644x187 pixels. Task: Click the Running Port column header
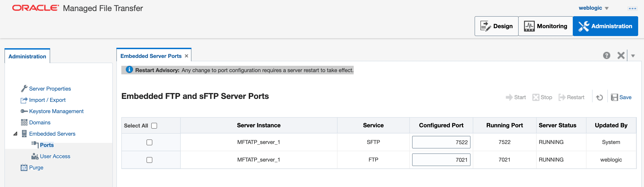click(x=504, y=125)
